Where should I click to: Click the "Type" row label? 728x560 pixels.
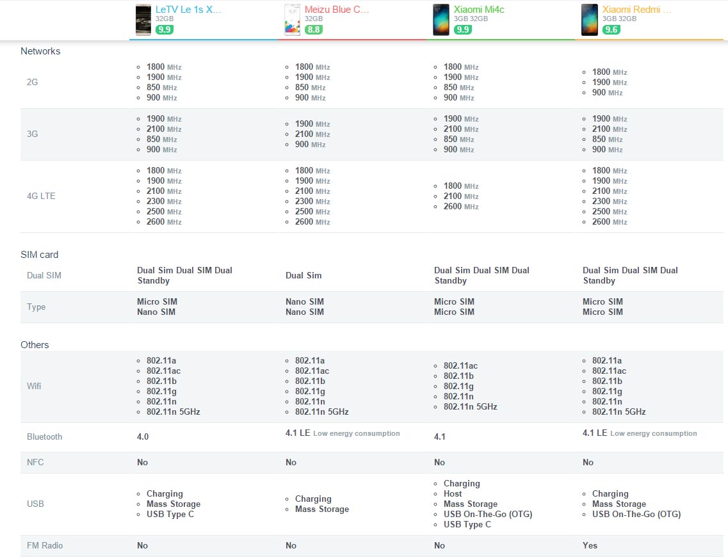pyautogui.click(x=36, y=307)
